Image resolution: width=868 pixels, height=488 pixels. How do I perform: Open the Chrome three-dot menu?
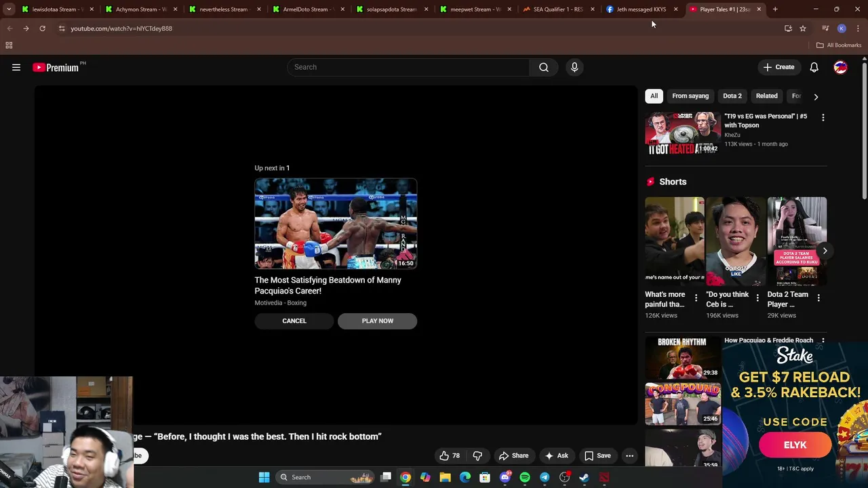pyautogui.click(x=858, y=28)
